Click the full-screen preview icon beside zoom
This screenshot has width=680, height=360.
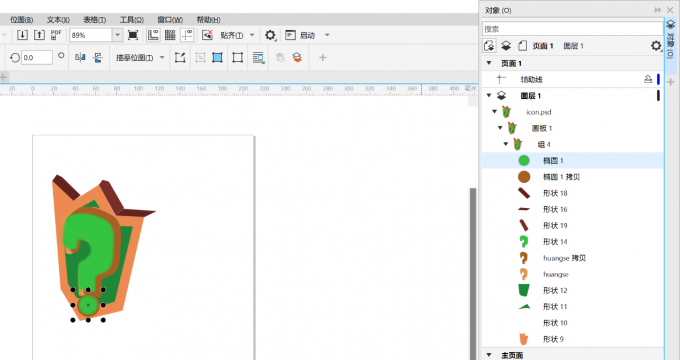[133, 35]
